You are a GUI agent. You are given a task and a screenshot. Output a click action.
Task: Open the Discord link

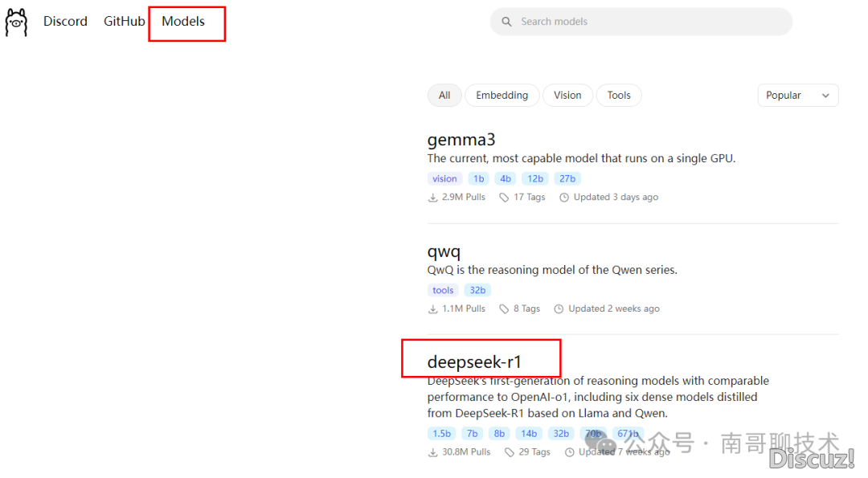65,22
